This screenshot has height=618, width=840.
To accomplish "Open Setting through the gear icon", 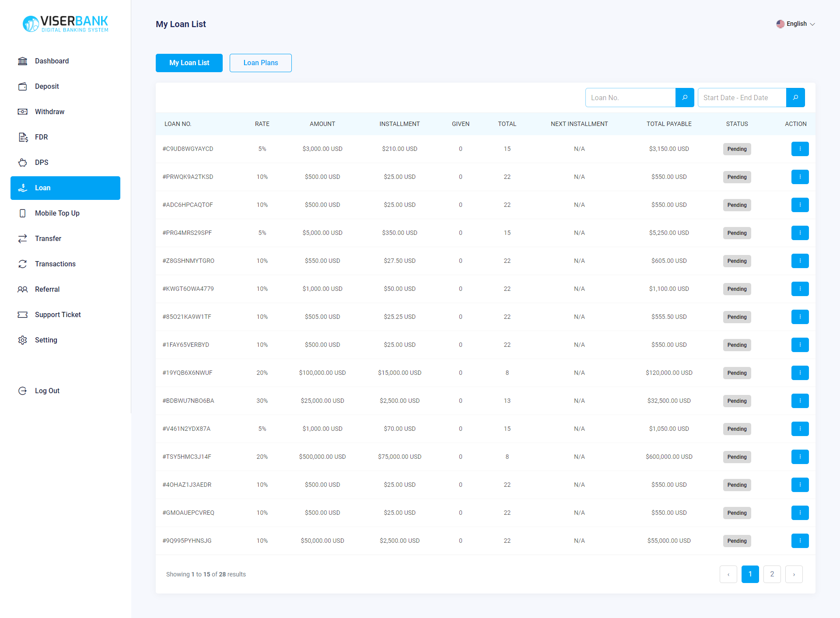I will point(22,340).
